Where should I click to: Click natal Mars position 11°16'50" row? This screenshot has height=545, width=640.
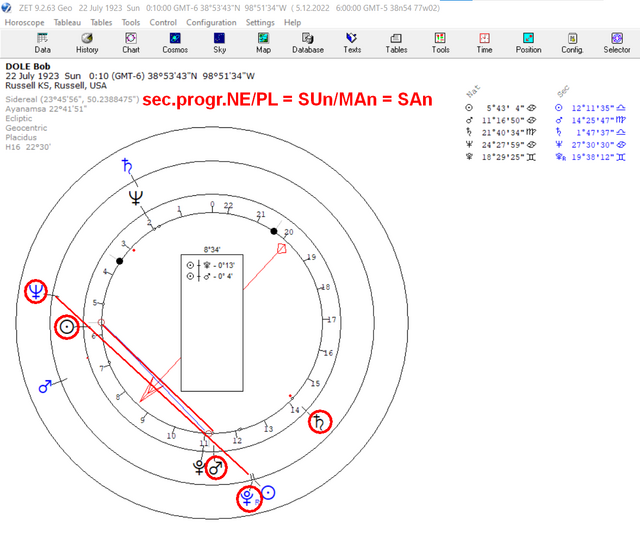500,120
